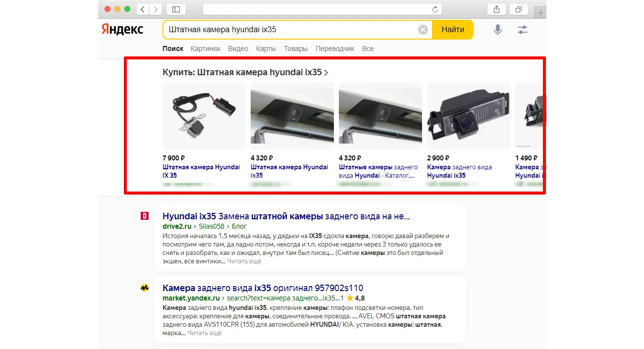
Task: Toggle the Safari sidebar button
Action: [x=176, y=9]
